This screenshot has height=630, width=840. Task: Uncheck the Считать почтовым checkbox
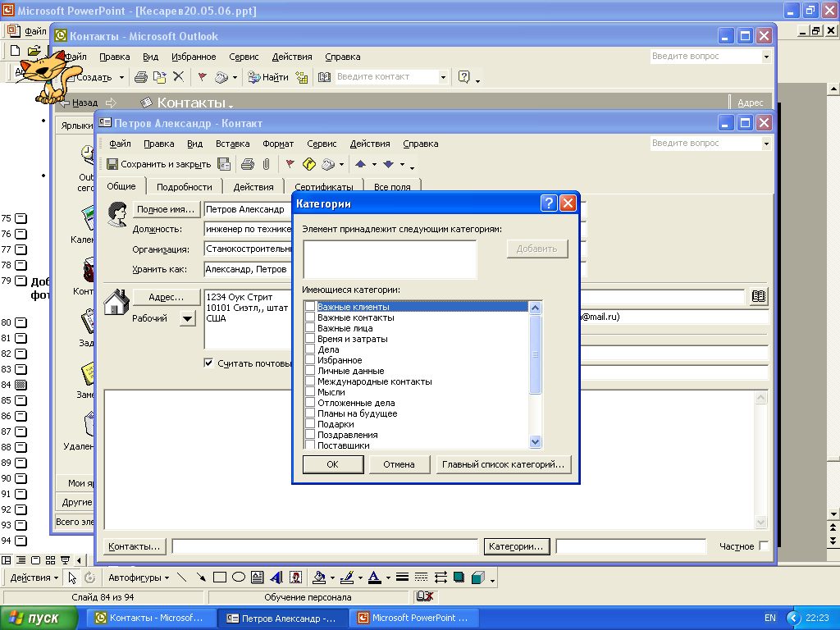click(209, 363)
